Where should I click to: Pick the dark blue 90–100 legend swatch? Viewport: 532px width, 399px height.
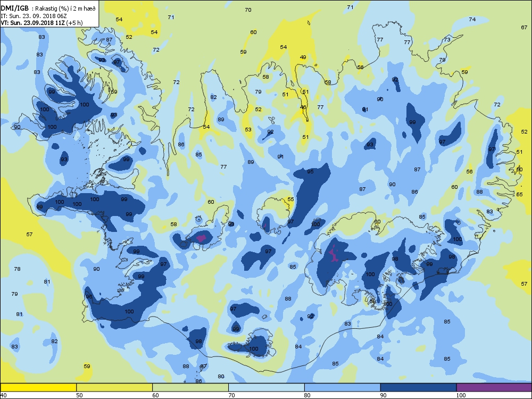click(x=418, y=387)
